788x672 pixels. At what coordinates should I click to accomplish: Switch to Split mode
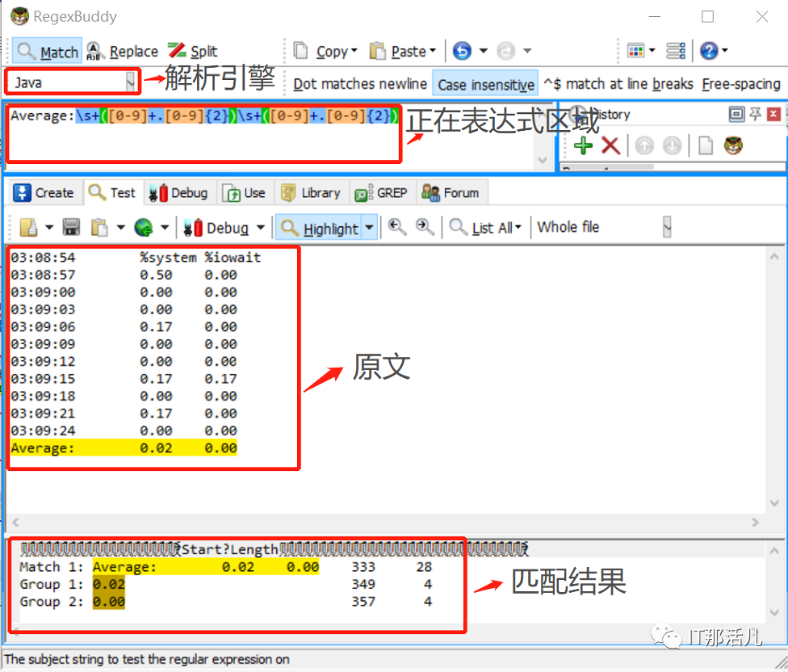(192, 51)
